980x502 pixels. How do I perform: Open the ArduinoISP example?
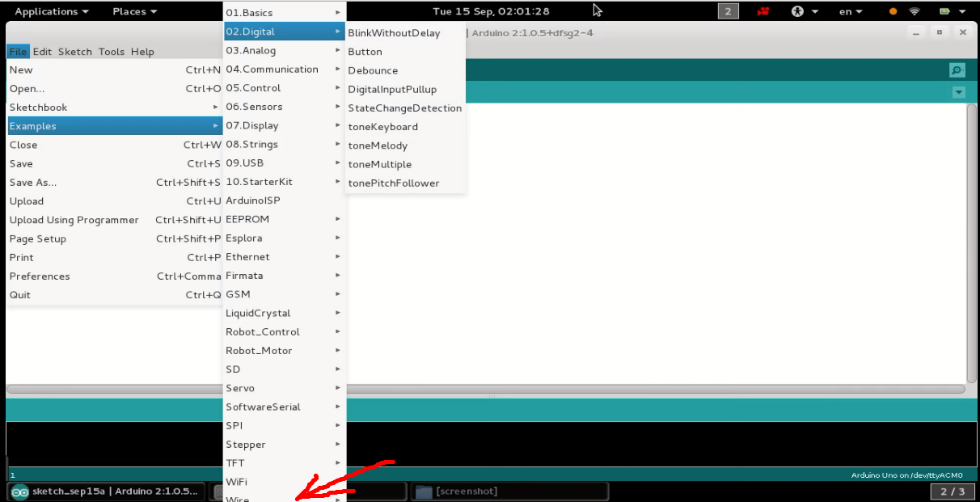[285, 200]
